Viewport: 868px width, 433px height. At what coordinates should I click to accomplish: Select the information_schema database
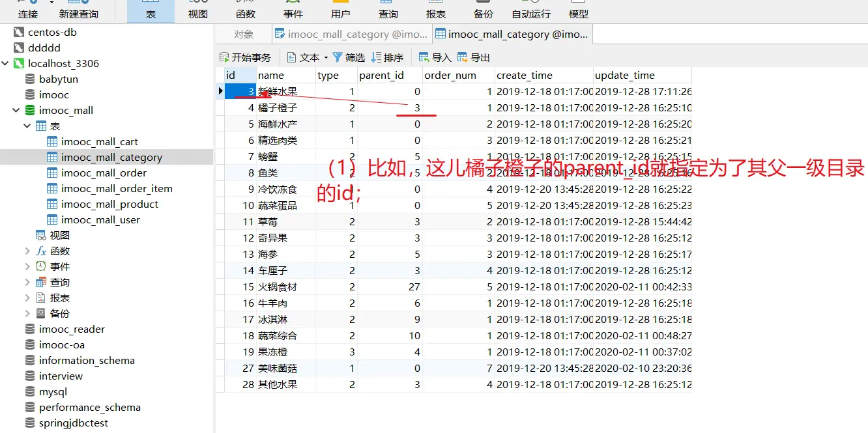87,360
